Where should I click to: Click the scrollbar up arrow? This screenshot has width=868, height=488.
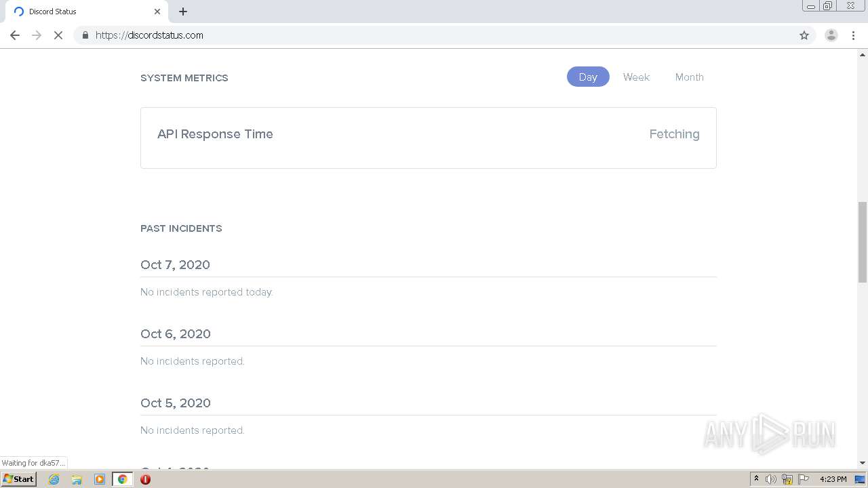coord(863,54)
